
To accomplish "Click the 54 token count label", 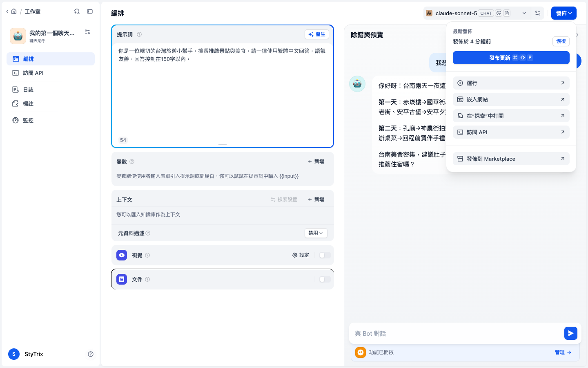I will coord(123,140).
